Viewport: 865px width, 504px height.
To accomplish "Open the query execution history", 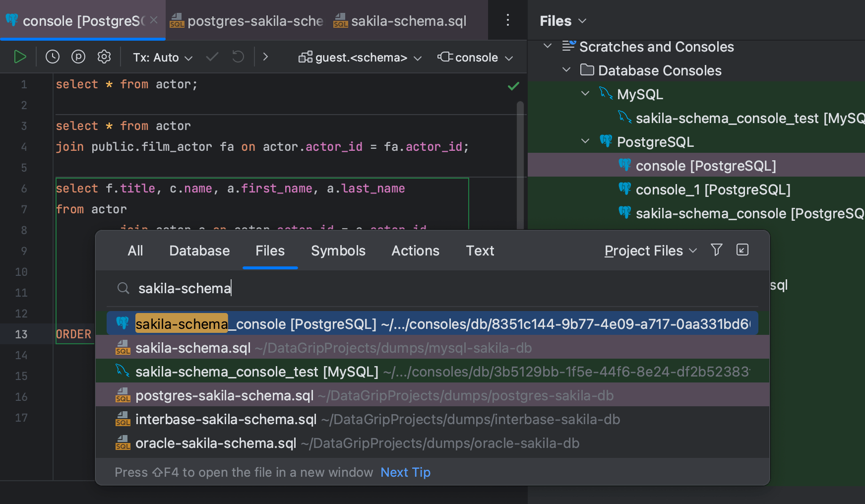I will 52,57.
